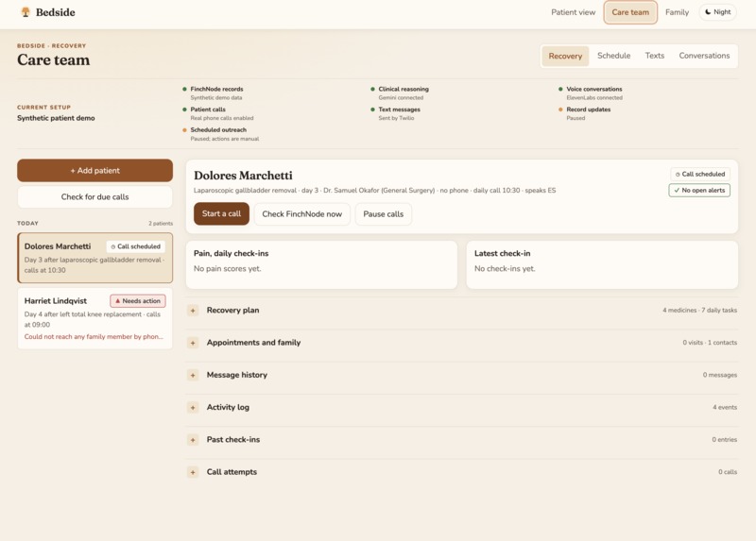Click the '2 patients' count label
The height and width of the screenshot is (541, 756).
coord(161,223)
